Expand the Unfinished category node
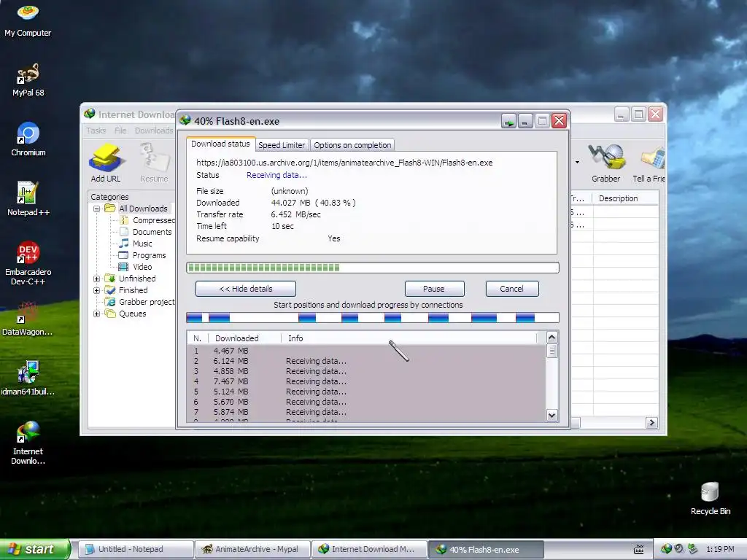The image size is (747, 560). pyautogui.click(x=97, y=279)
